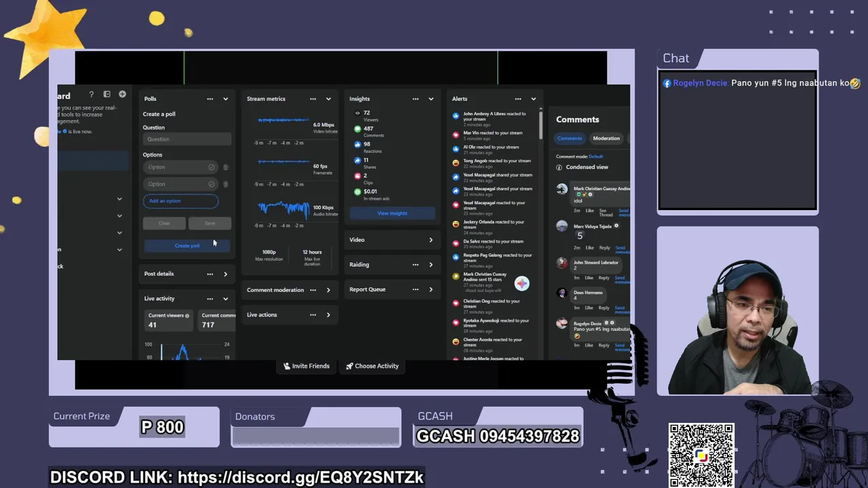Click the poll Question input field
Viewport: 868px width, 488px height.
pos(187,139)
